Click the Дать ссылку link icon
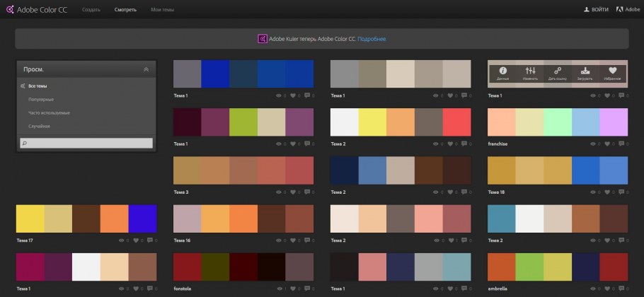This screenshot has height=297, width=644. (x=558, y=71)
